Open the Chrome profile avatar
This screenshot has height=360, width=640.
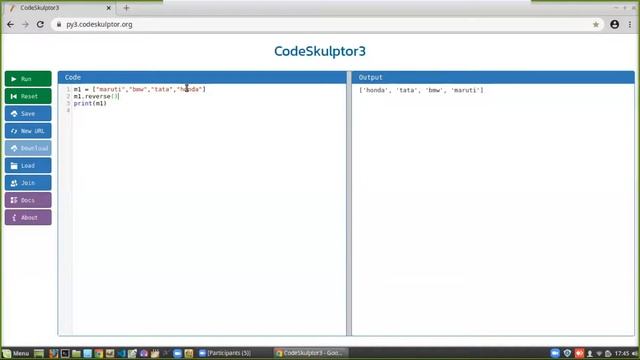614,24
